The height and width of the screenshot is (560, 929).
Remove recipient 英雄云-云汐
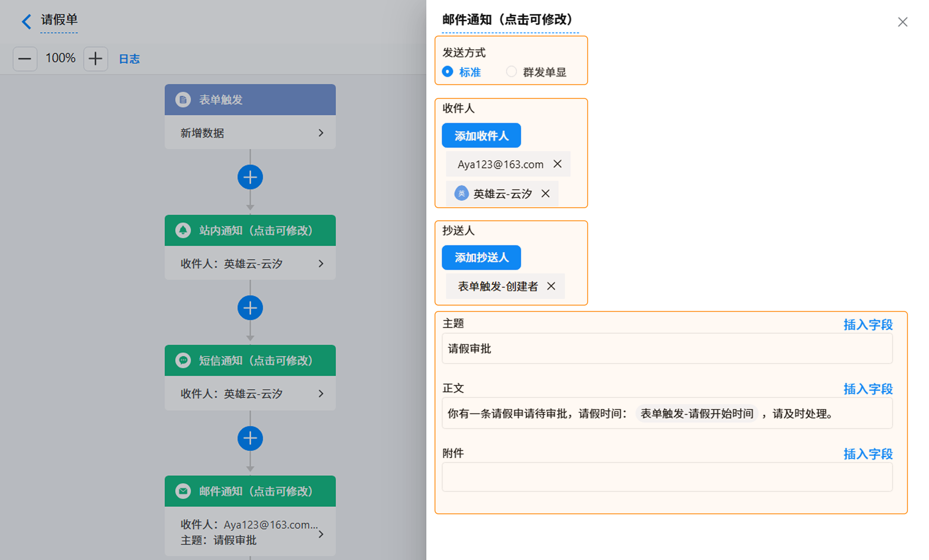tap(545, 194)
